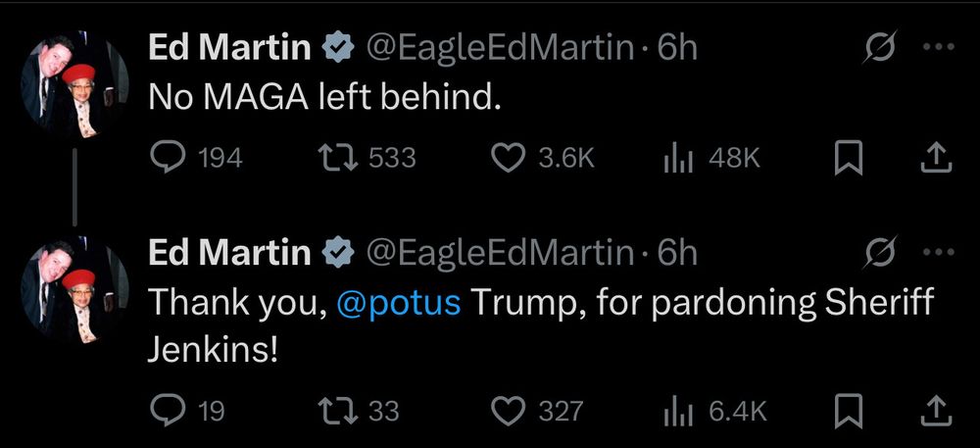This screenshot has height=448, width=980.
Task: Share the 'No MAGA left behind' tweet
Action: pyautogui.click(x=936, y=158)
